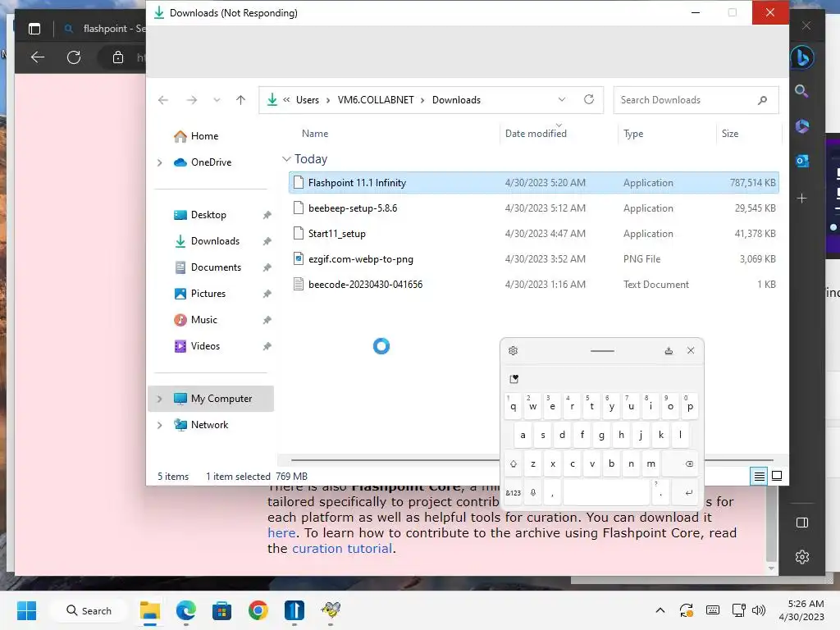Viewport: 840px width, 630px height.
Task: Click VM6.COLLABNET in the breadcrumb
Action: point(376,100)
